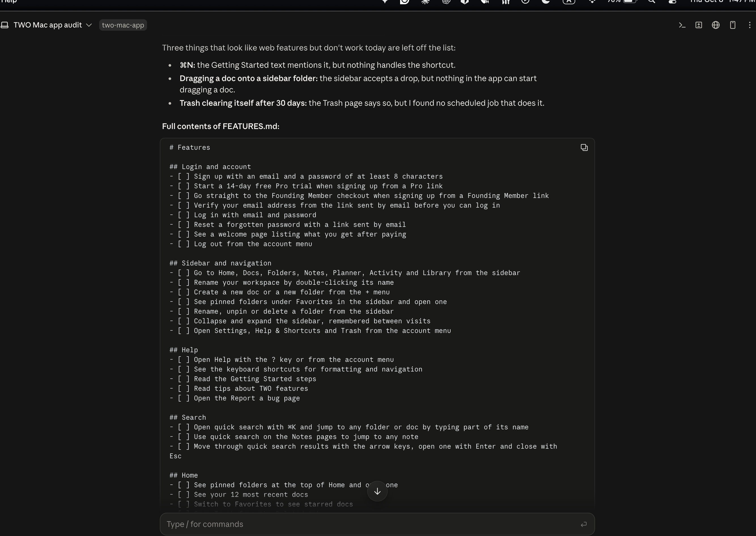Click the "# Features" line in code block

pos(190,147)
